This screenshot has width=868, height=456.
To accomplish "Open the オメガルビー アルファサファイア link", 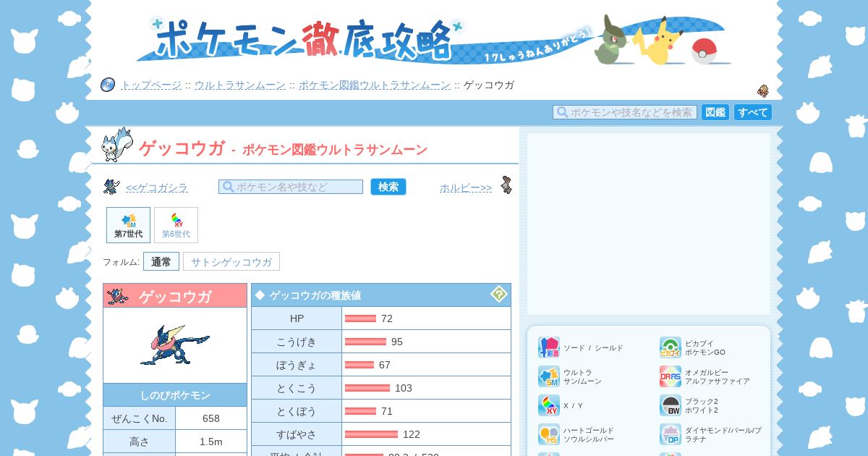I will pos(718,376).
